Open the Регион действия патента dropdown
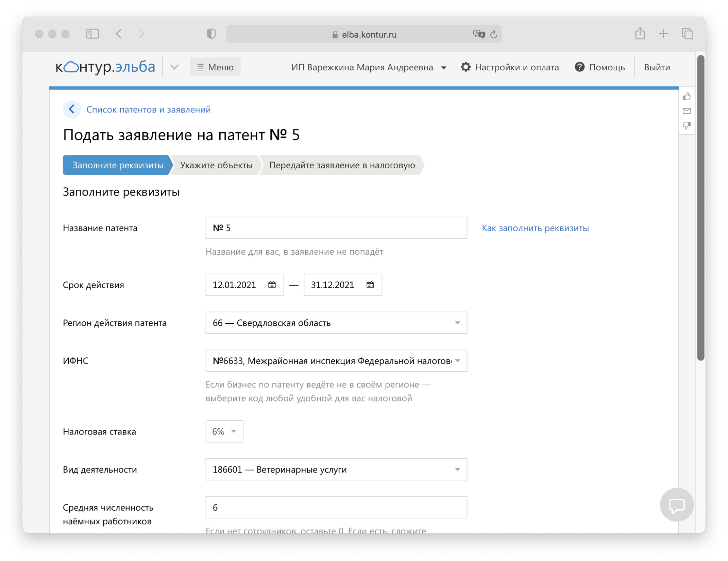 (336, 323)
